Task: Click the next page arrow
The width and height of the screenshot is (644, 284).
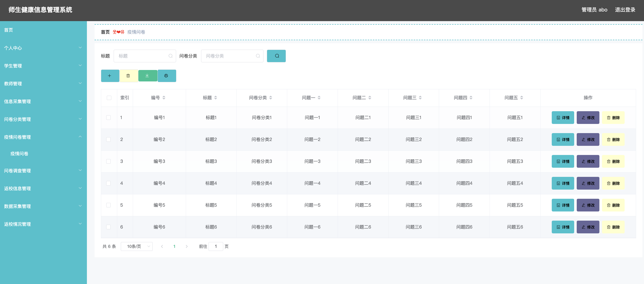Action: point(187,246)
